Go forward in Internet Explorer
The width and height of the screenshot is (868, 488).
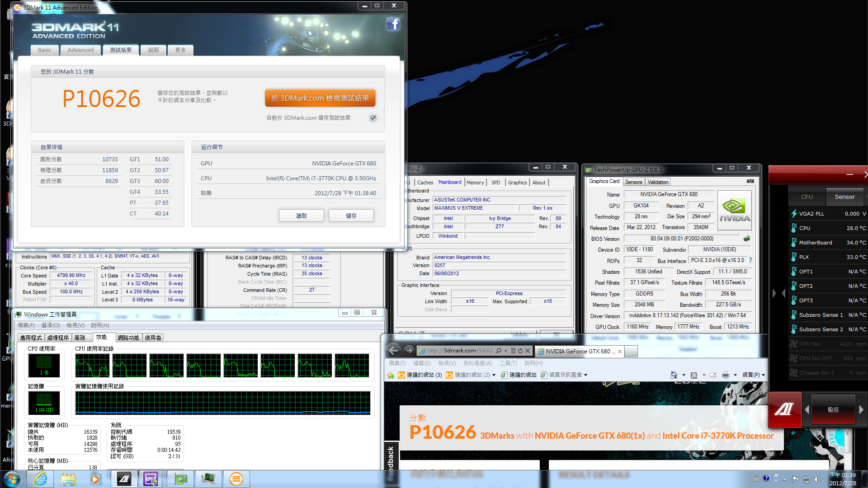point(409,351)
